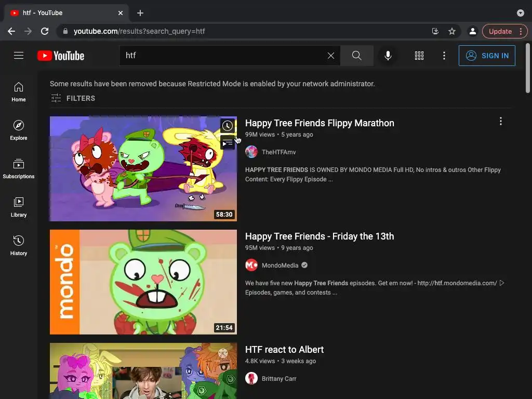The width and height of the screenshot is (532, 399).
Task: Click the install app icon in address bar
Action: (435, 31)
